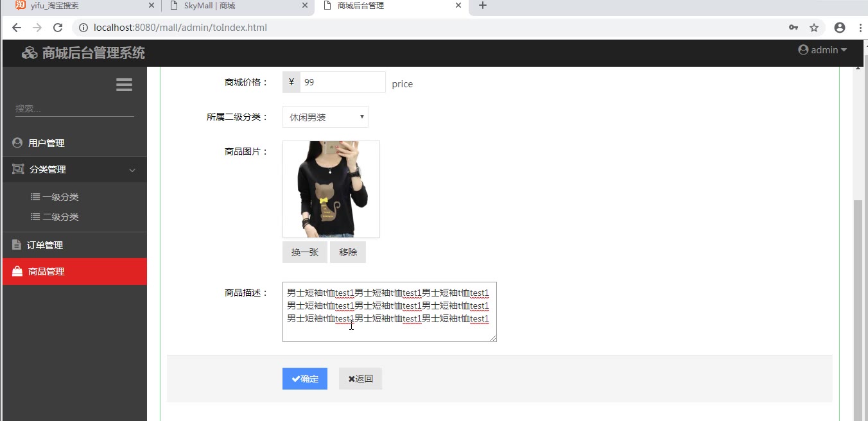Click the scrollbar up arrow

pos(858,67)
